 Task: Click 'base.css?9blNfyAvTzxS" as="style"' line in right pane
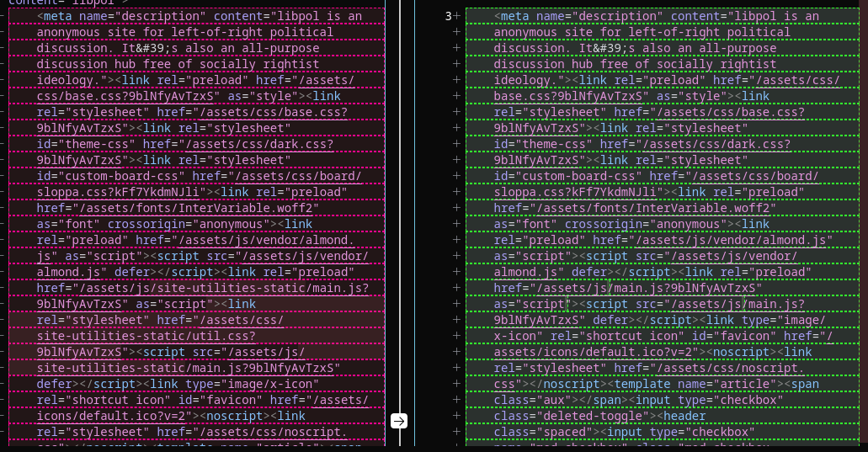(x=631, y=96)
